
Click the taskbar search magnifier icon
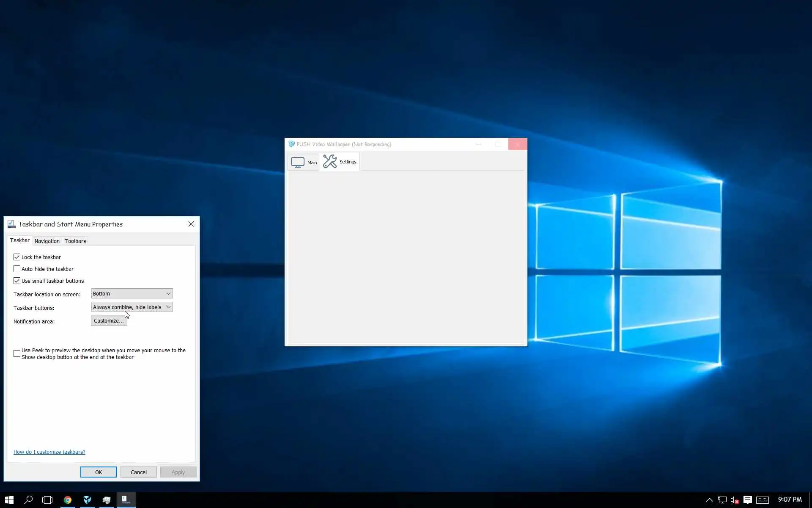[28, 500]
